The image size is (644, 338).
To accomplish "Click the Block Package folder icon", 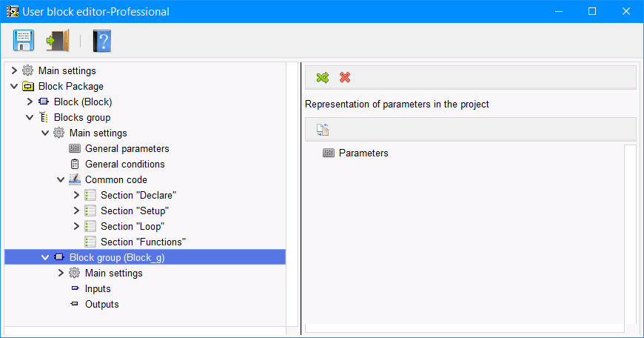I will pos(28,86).
